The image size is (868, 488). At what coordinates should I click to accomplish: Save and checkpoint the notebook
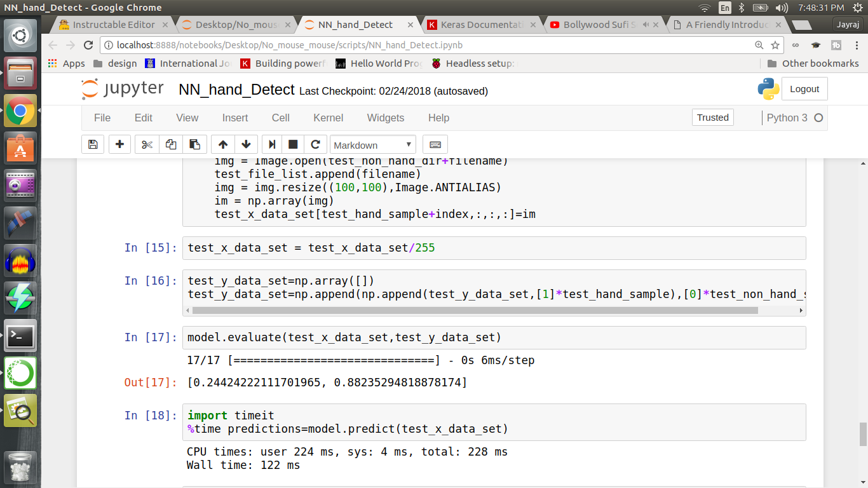(x=93, y=144)
